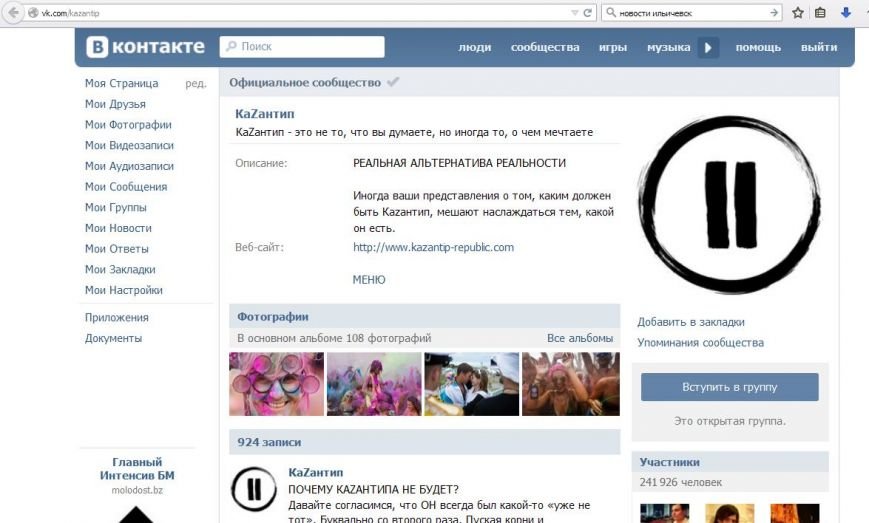Click the Поиск search field

click(302, 47)
